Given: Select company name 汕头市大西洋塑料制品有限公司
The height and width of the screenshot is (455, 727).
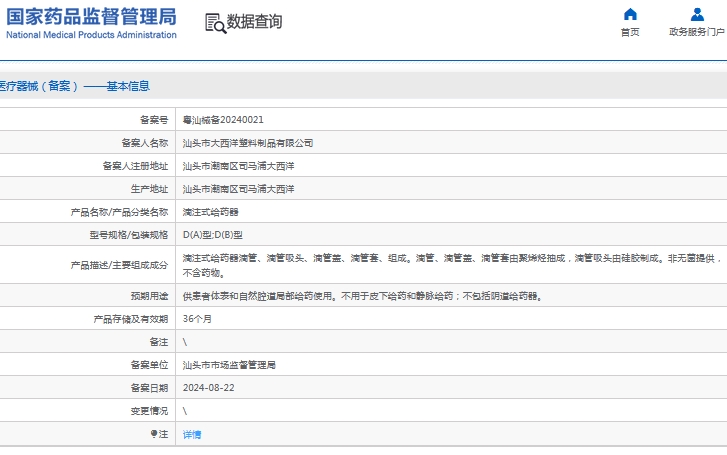Looking at the screenshot, I should [248, 143].
